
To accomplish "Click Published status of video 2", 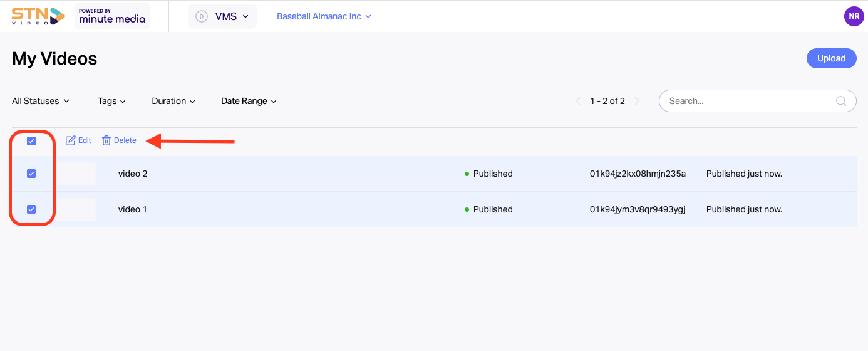I will coord(488,174).
